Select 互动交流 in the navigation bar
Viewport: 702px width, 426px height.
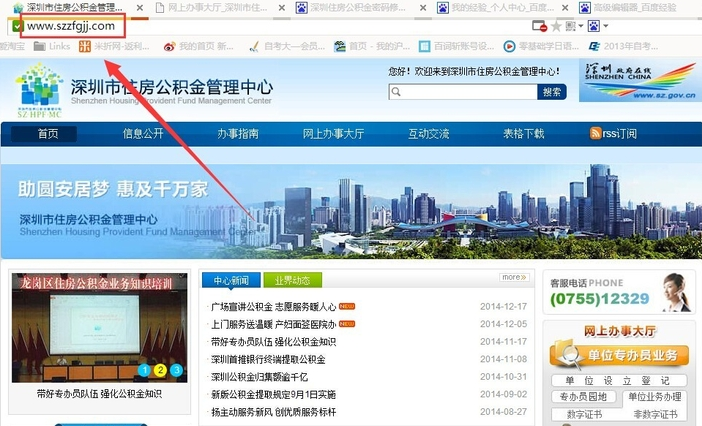428,134
